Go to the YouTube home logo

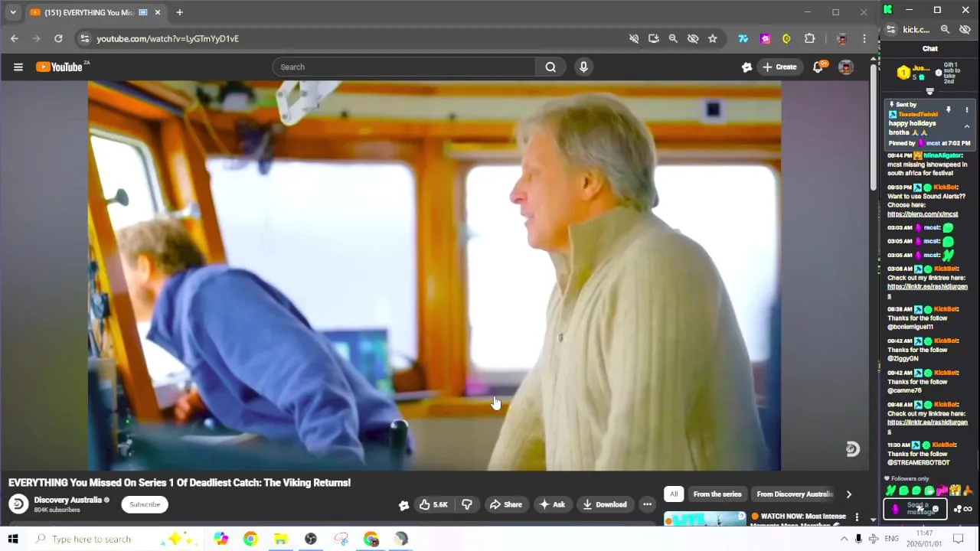(x=60, y=67)
